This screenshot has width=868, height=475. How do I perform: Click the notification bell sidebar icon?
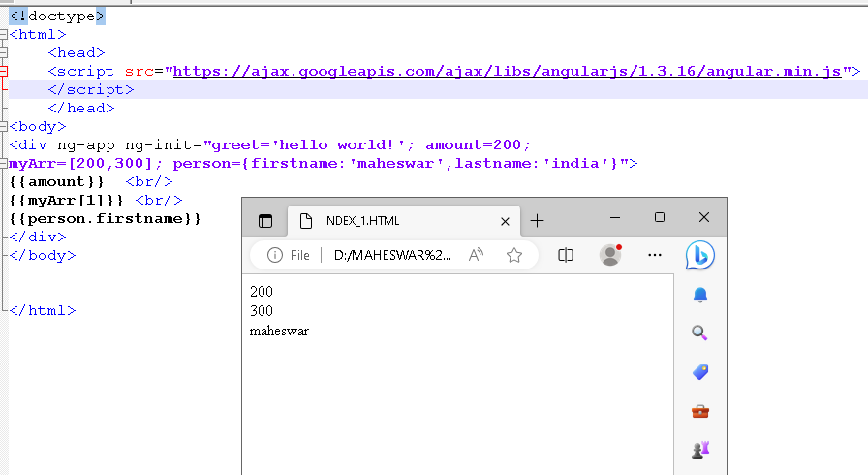pos(699,294)
